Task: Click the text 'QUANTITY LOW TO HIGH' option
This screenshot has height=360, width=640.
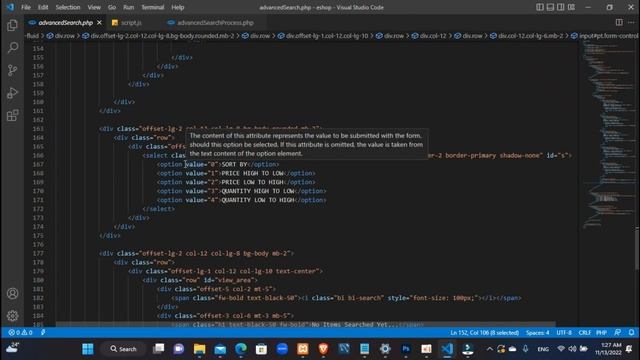Action: click(x=258, y=200)
